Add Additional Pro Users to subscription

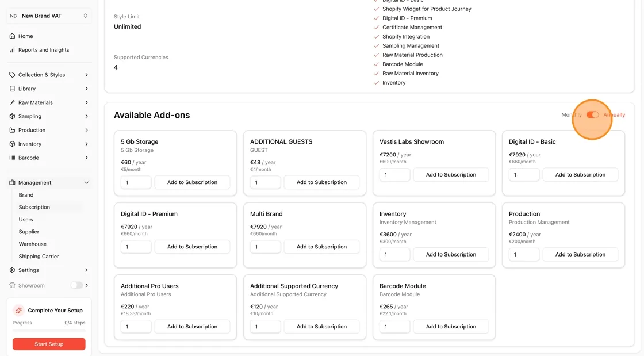(x=192, y=327)
